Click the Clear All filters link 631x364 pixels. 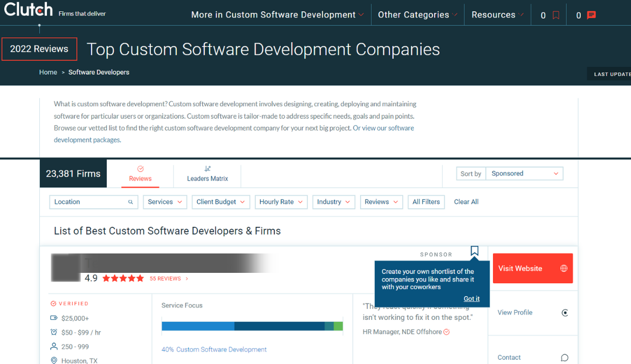(x=466, y=202)
